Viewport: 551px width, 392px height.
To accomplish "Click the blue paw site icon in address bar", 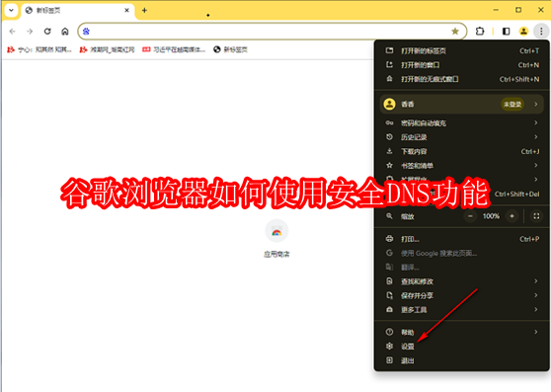I will (86, 32).
